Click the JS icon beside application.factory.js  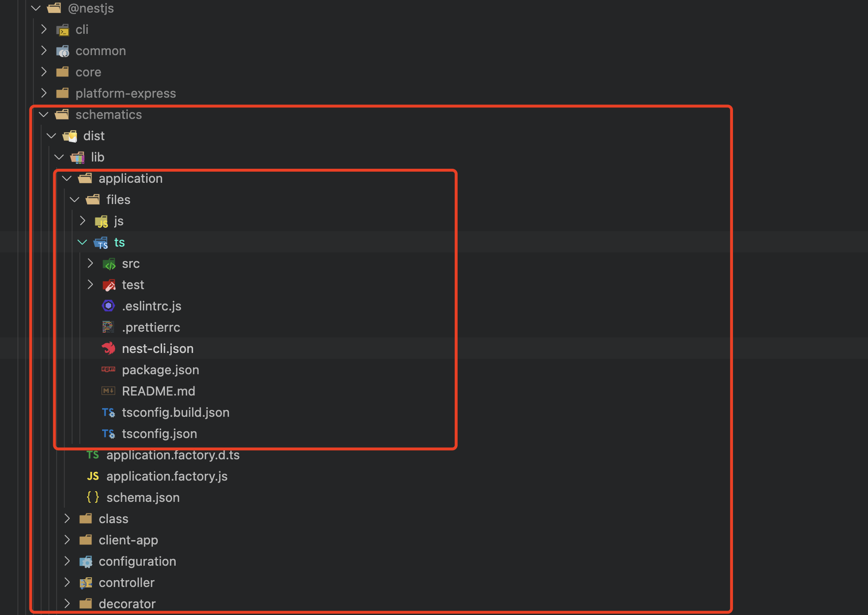93,476
